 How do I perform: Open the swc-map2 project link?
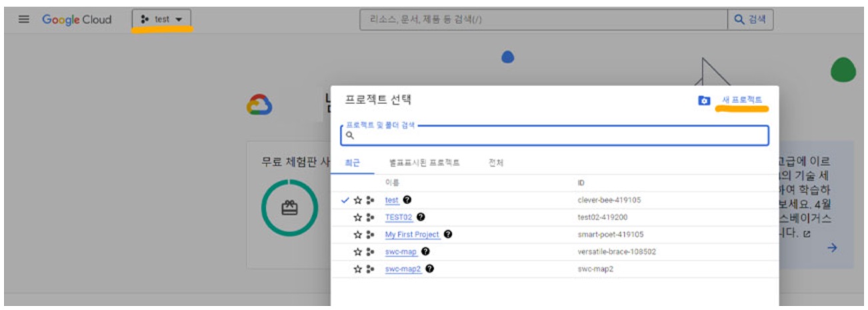pyautogui.click(x=403, y=269)
